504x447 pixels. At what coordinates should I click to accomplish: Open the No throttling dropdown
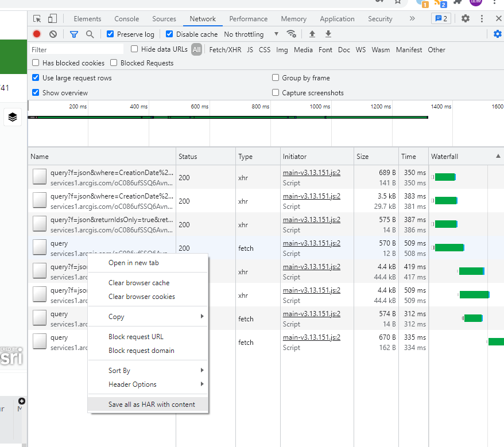click(x=251, y=34)
